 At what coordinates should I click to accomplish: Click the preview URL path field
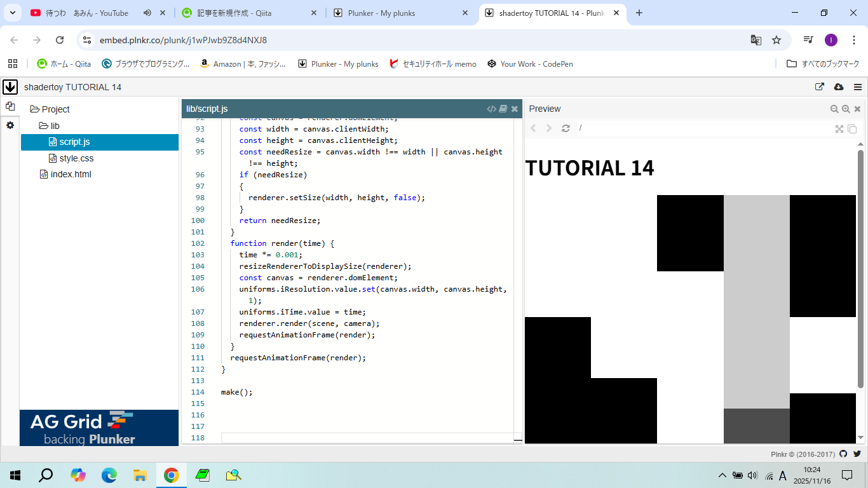click(x=703, y=128)
